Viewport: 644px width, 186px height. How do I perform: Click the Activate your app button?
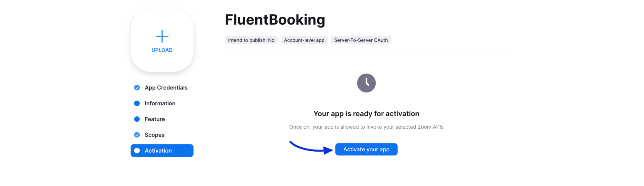tap(366, 149)
